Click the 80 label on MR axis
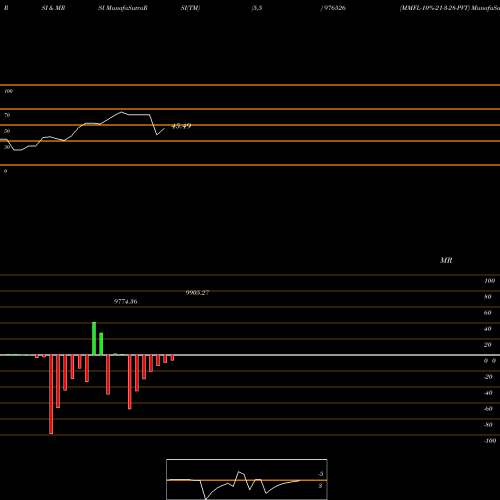This screenshot has height=500, width=500. (488, 297)
